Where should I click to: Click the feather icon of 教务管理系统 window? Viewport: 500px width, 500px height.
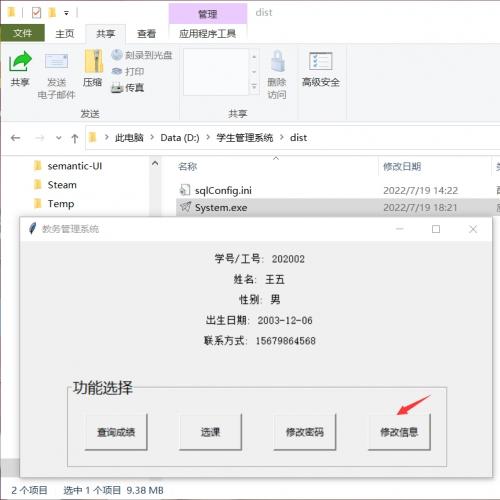32,229
